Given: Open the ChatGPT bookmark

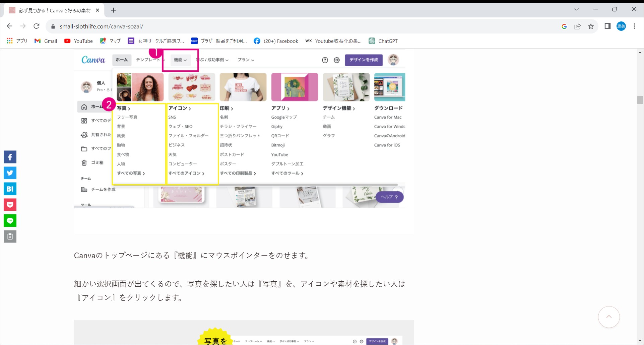Looking at the screenshot, I should (383, 41).
